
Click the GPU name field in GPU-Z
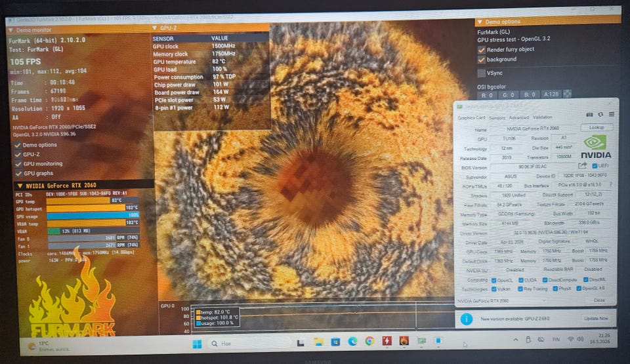pyautogui.click(x=532, y=129)
